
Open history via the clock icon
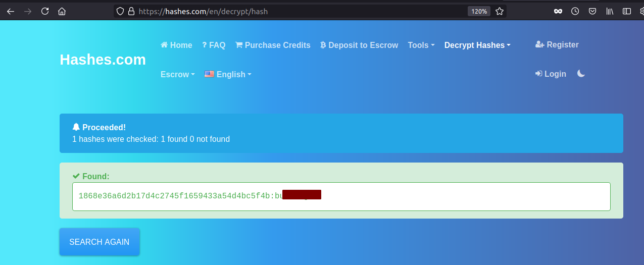pos(575,11)
